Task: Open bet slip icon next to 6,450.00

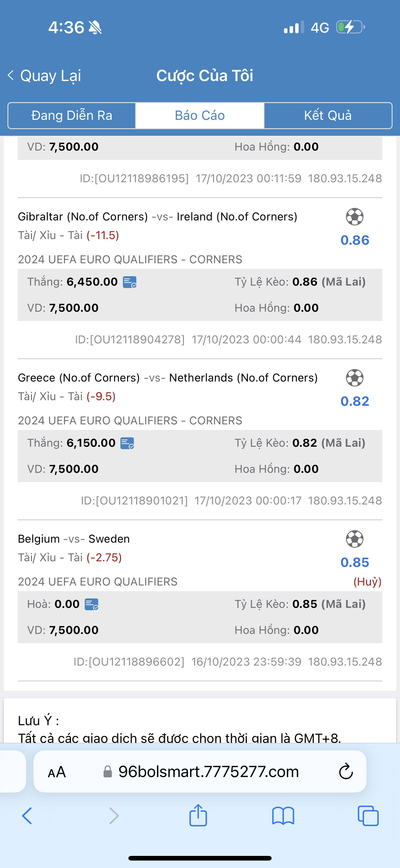Action: 130,282
